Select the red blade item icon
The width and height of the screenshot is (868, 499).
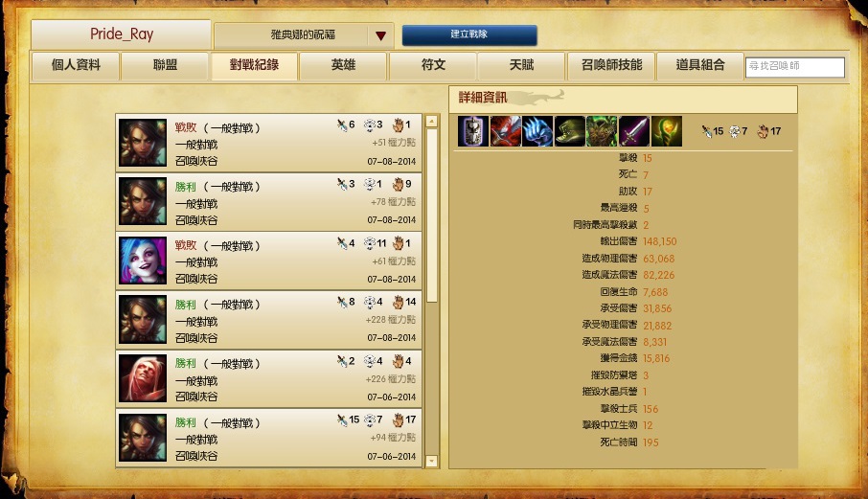click(506, 131)
